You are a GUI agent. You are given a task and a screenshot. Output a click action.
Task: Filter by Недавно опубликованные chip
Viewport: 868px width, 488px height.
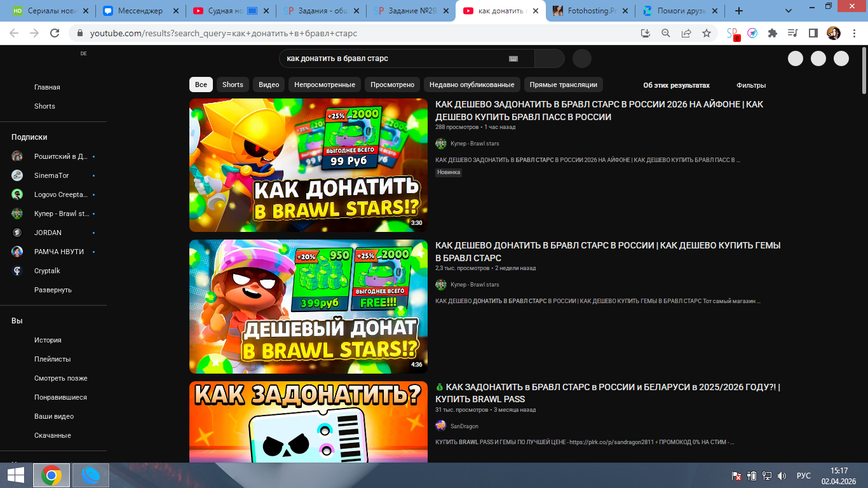click(472, 85)
